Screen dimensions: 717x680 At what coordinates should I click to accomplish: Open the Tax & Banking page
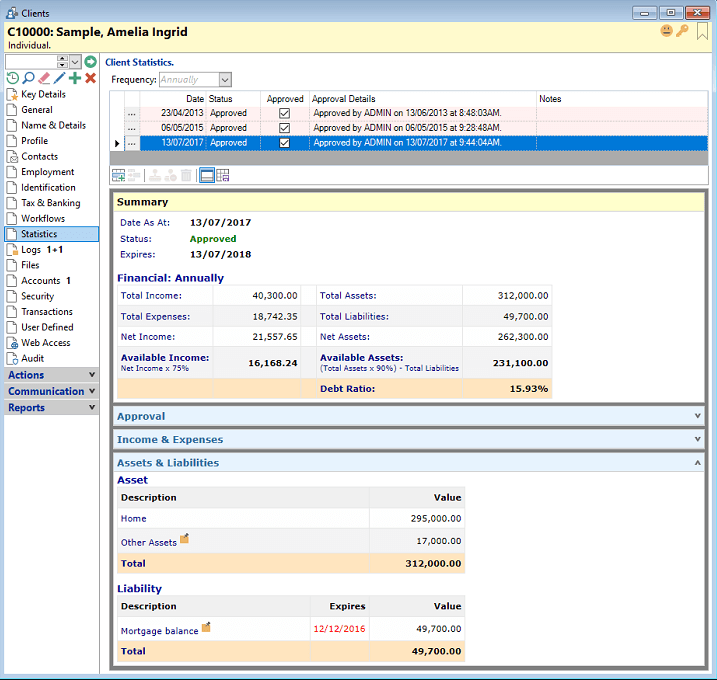[x=50, y=203]
